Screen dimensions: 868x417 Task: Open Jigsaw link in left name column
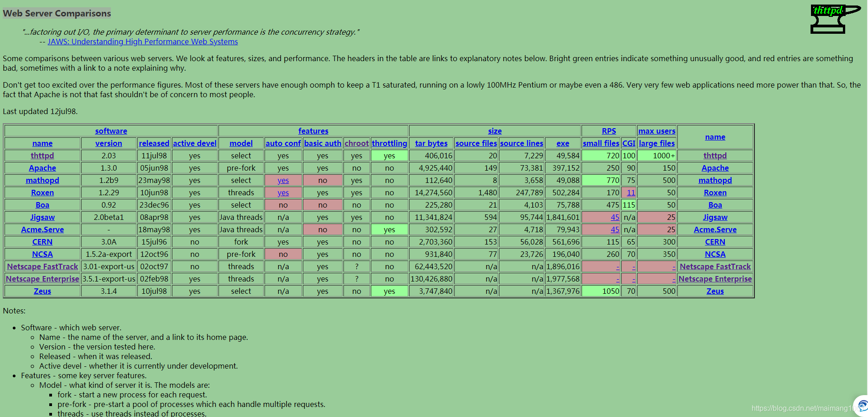(x=42, y=217)
